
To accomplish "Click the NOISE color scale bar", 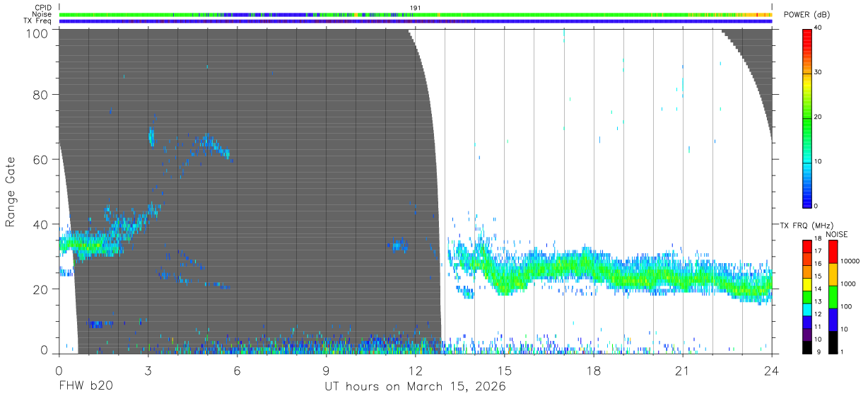I will point(832,296).
